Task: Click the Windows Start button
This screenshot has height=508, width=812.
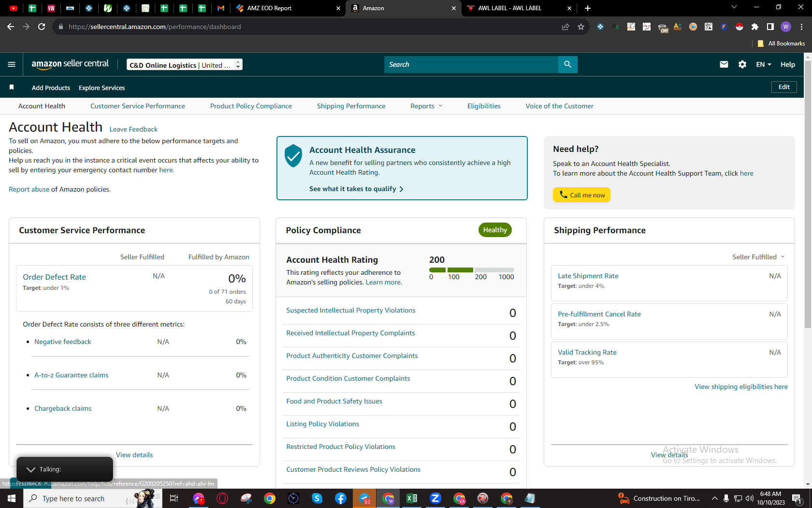Action: pyautogui.click(x=12, y=498)
